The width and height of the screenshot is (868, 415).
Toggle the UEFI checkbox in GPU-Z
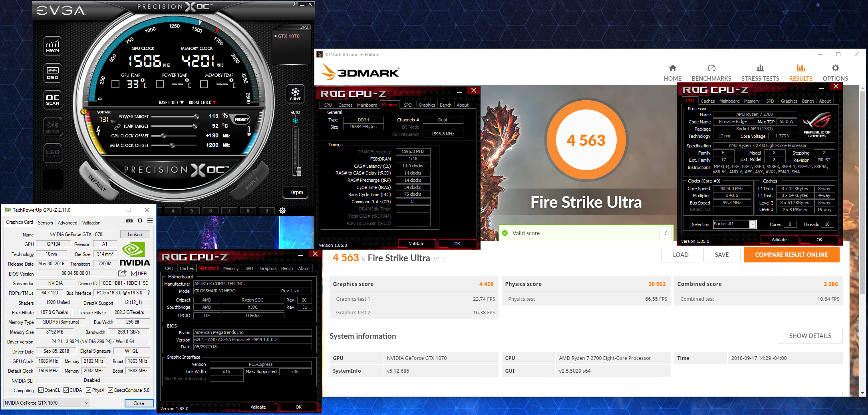pos(134,274)
